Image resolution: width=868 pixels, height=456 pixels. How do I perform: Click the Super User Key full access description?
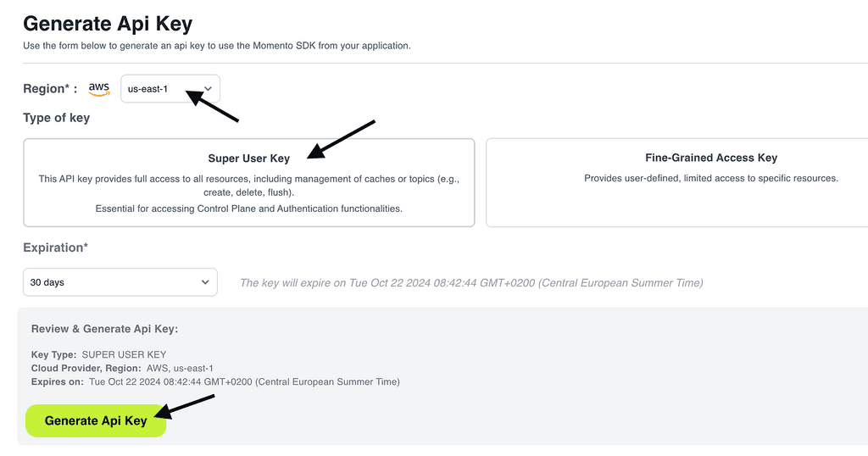click(x=248, y=186)
